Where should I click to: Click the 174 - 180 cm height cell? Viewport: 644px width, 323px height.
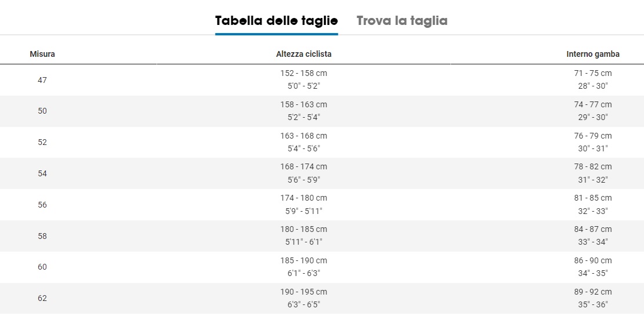pyautogui.click(x=304, y=198)
